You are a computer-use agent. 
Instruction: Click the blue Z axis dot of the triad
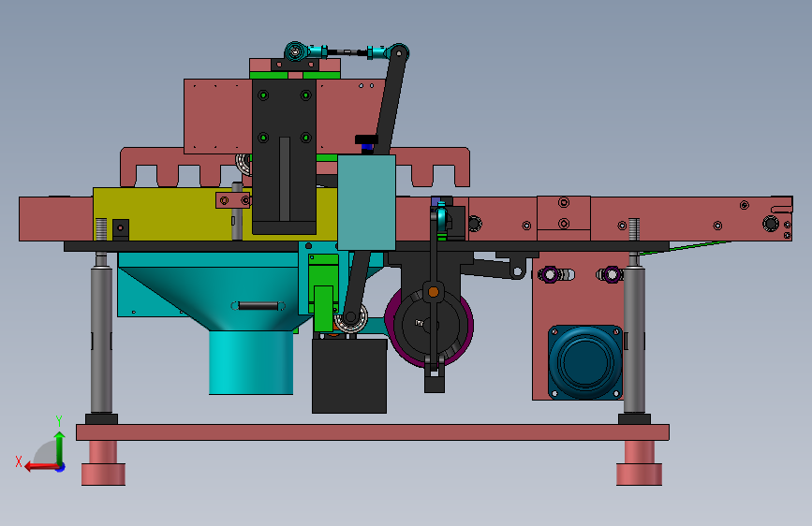pos(61,467)
